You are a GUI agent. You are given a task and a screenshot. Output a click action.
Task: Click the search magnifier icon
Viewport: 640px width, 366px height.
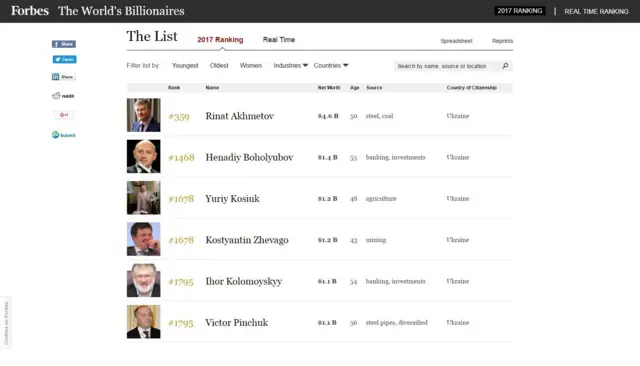(505, 66)
